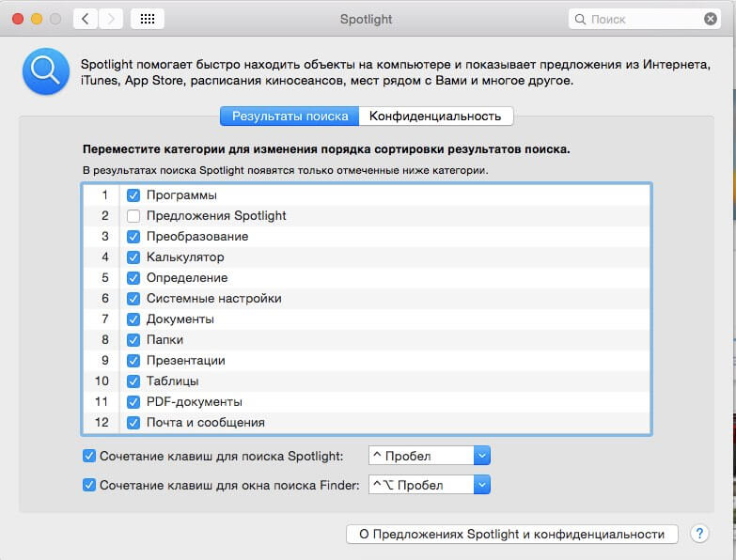Clear the search field with the X icon
The width and height of the screenshot is (736, 560).
(x=711, y=19)
